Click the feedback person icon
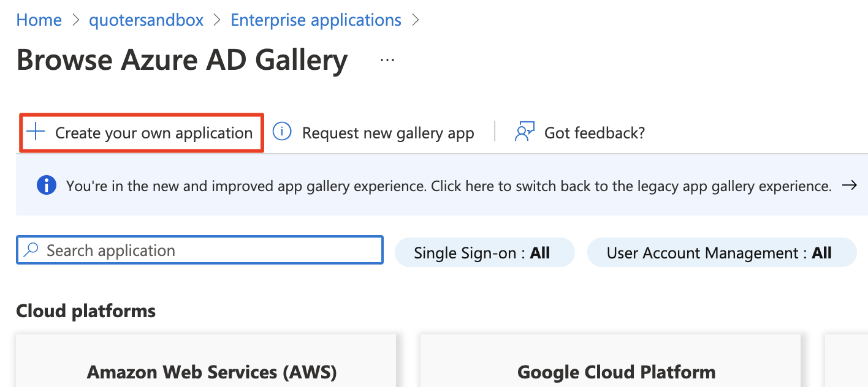The height and width of the screenshot is (387, 868). (525, 132)
